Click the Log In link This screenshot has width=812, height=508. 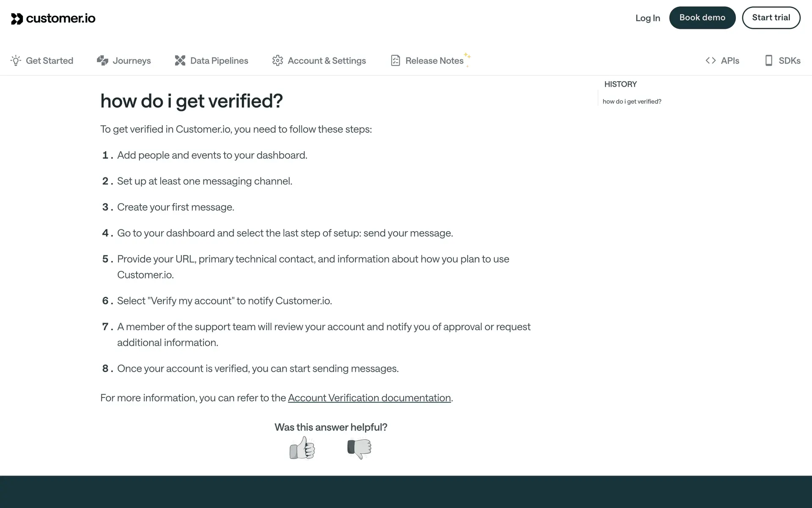tap(647, 18)
